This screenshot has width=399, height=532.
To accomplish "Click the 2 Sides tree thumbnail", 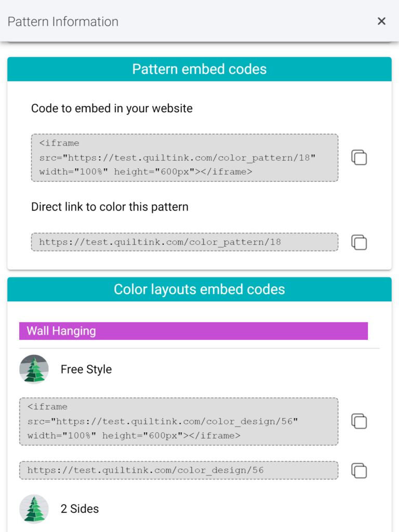I will (x=34, y=509).
